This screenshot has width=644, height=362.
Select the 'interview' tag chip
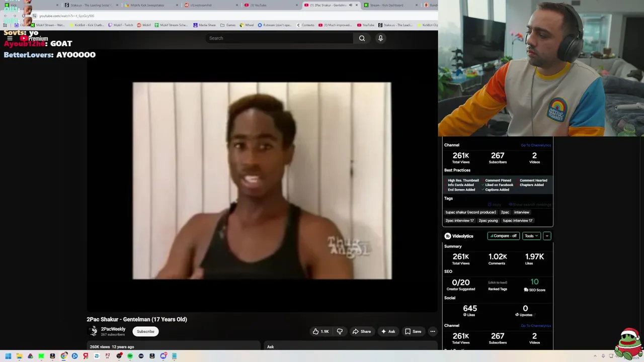[x=521, y=212]
